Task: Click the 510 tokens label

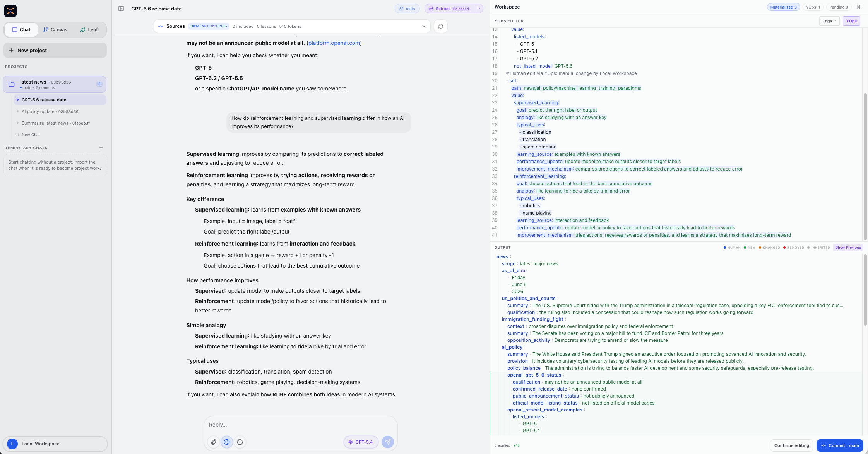Action: click(290, 26)
